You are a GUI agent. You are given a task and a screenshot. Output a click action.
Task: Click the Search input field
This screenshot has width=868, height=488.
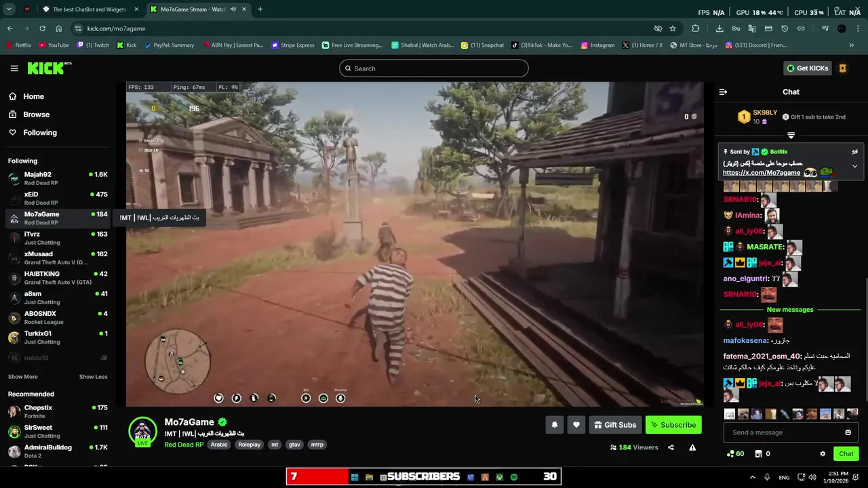click(x=434, y=68)
